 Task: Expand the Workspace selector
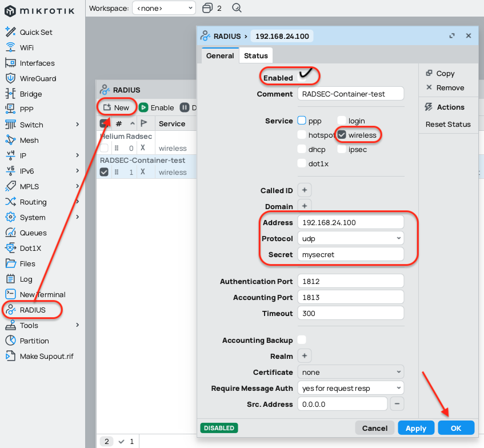163,8
